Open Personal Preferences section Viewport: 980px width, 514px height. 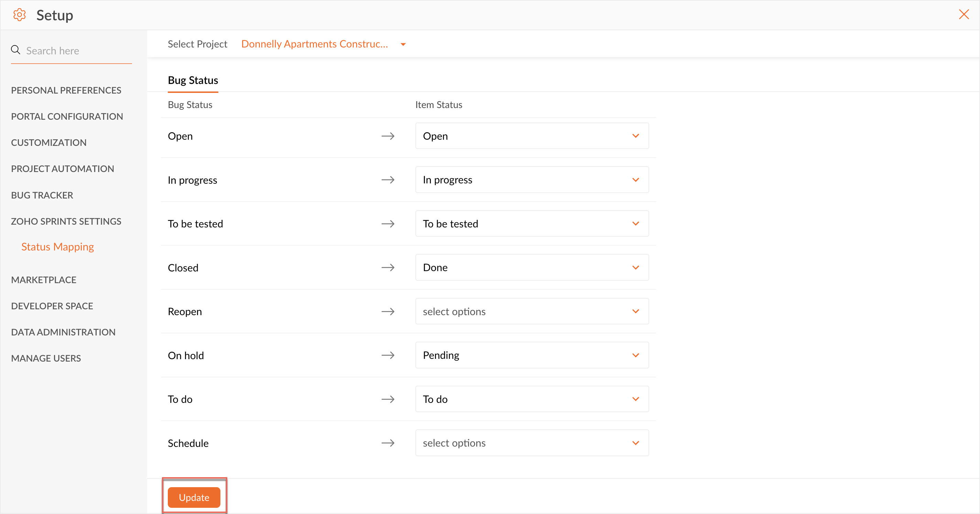[x=66, y=90]
